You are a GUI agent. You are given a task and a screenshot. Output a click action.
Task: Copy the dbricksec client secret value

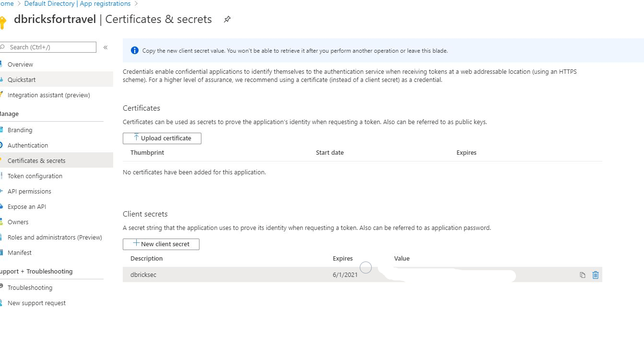point(582,275)
